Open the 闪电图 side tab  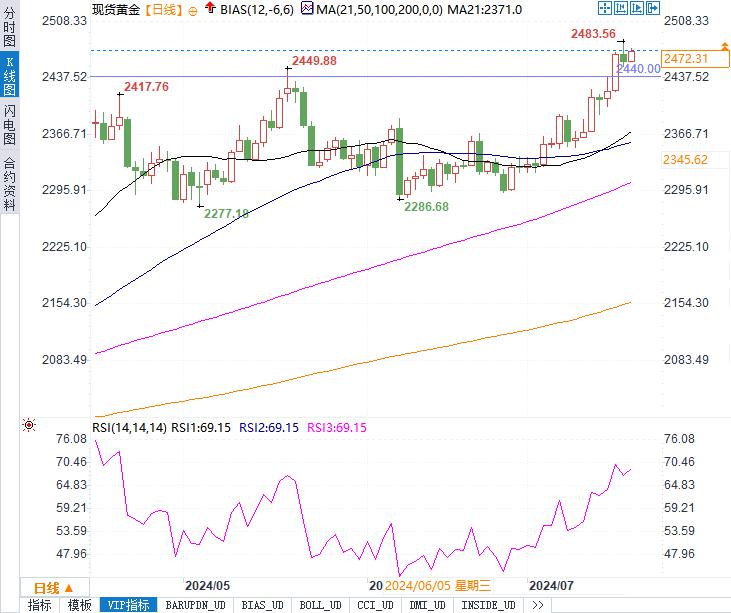9,124
